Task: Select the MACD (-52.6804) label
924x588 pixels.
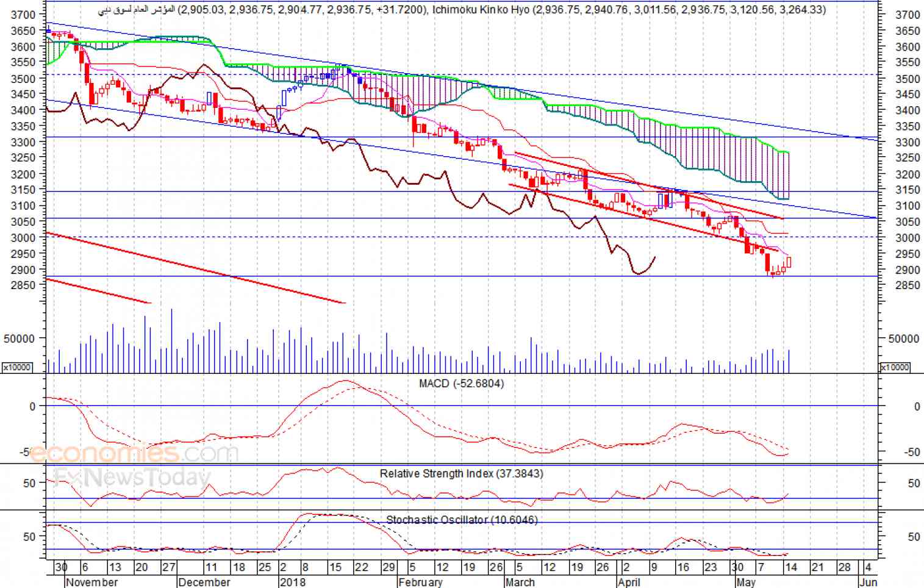Action: coord(461,384)
